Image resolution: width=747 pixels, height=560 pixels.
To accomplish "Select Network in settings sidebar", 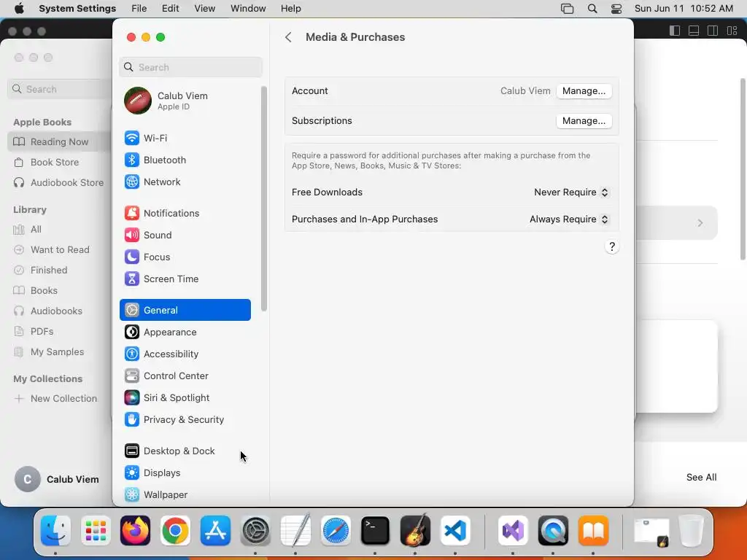I will point(185,182).
